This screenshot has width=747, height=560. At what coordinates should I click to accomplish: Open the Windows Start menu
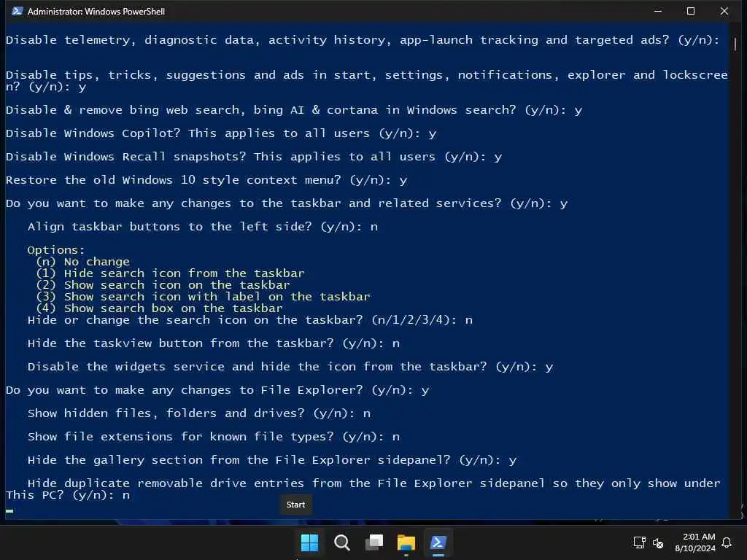pos(309,542)
